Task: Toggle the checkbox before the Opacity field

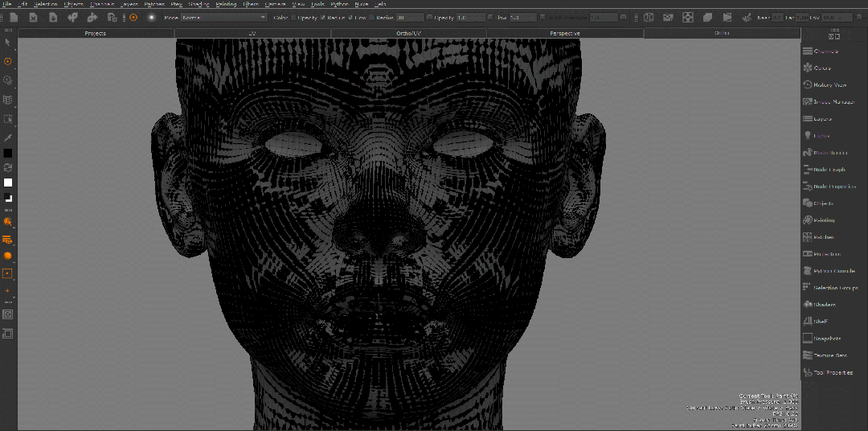Action: coord(430,18)
